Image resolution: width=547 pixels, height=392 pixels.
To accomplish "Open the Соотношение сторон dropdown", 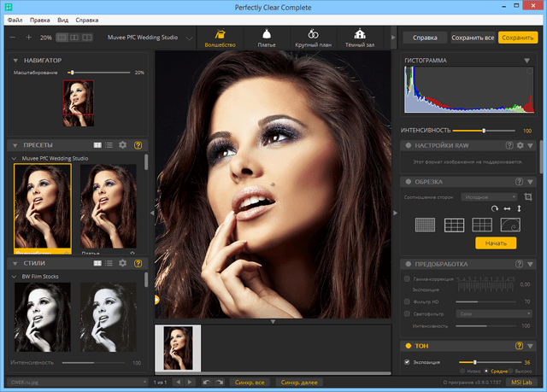I will [489, 197].
